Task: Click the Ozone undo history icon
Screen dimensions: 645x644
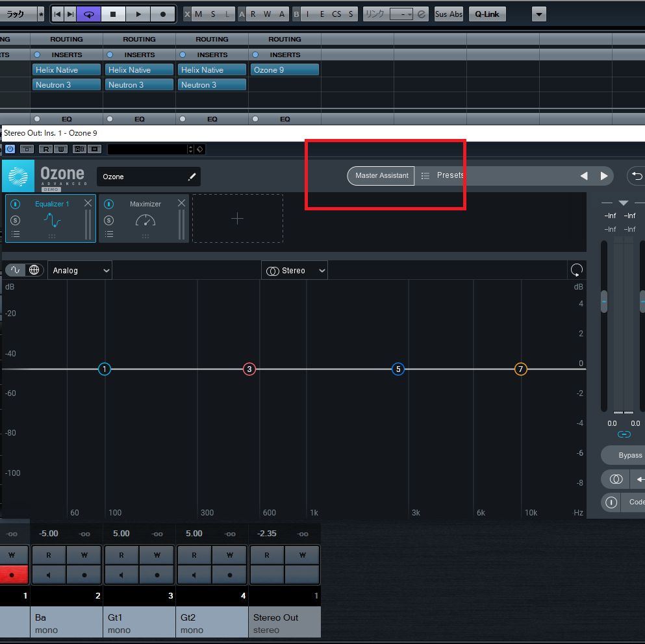Action: point(637,176)
